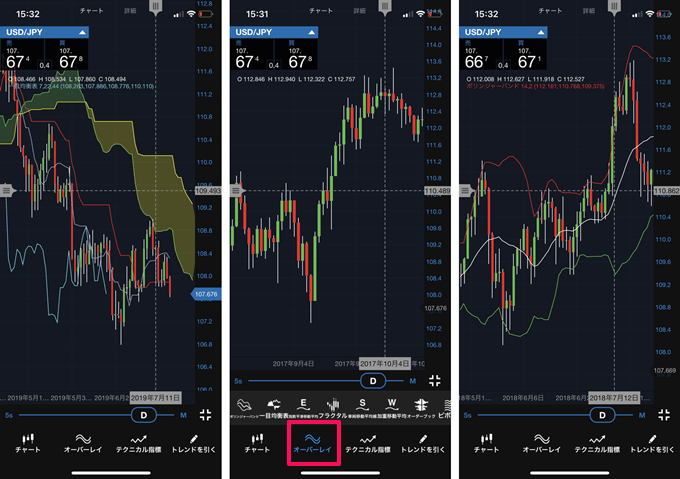Tap buy price 107.67 8 in middle screenshot
Screen dimensions: 680x479
(x=299, y=55)
